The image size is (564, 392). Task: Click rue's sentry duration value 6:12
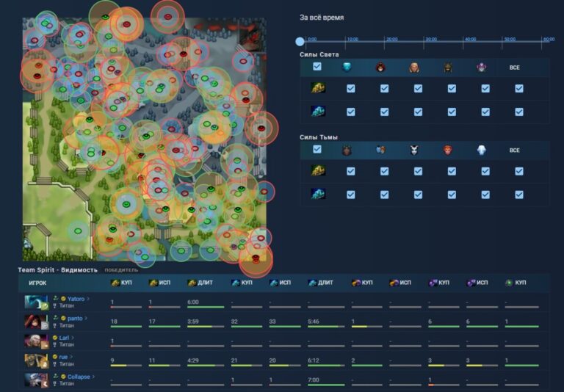[314, 360]
